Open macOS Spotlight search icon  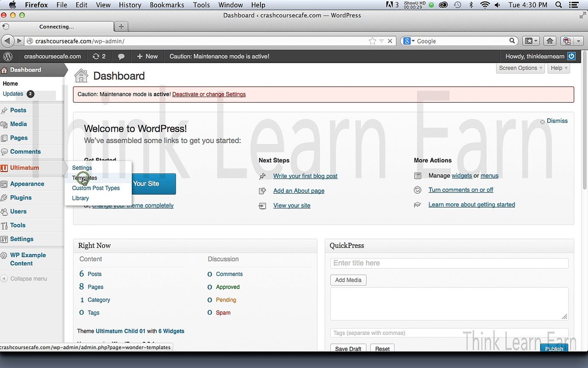point(558,5)
